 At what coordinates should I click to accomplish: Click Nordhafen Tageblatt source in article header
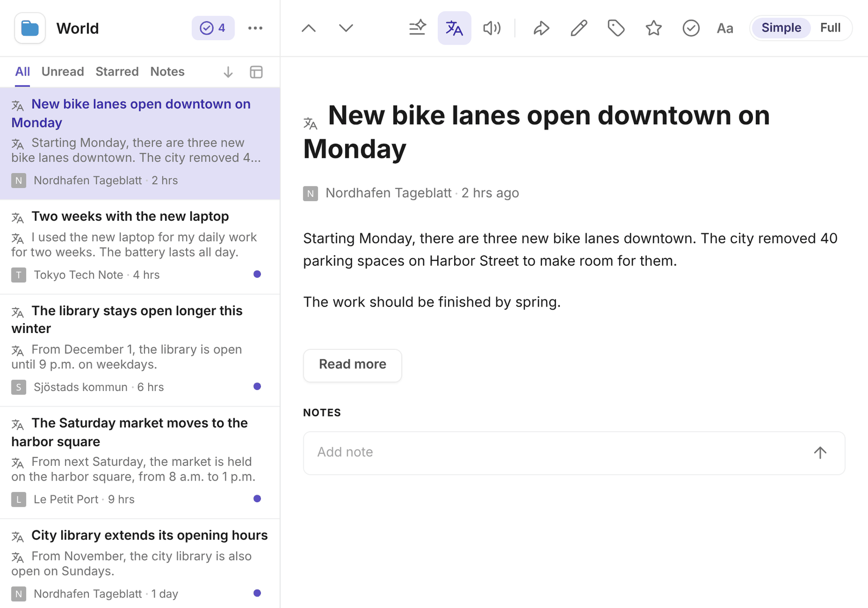click(388, 193)
